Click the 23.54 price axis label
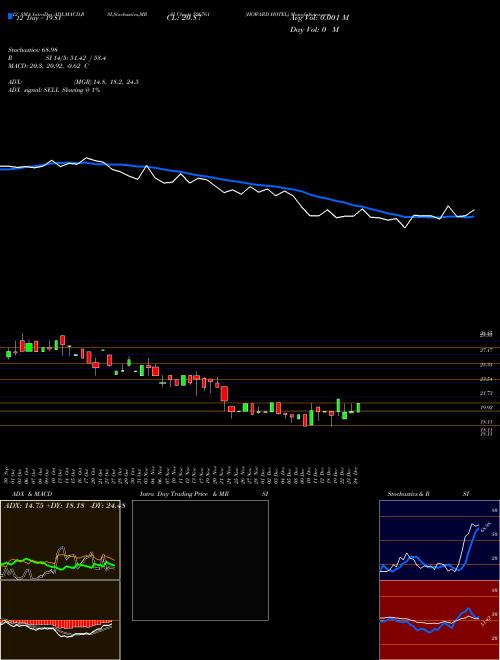Screen dimensions: 500x660 tap(487, 379)
